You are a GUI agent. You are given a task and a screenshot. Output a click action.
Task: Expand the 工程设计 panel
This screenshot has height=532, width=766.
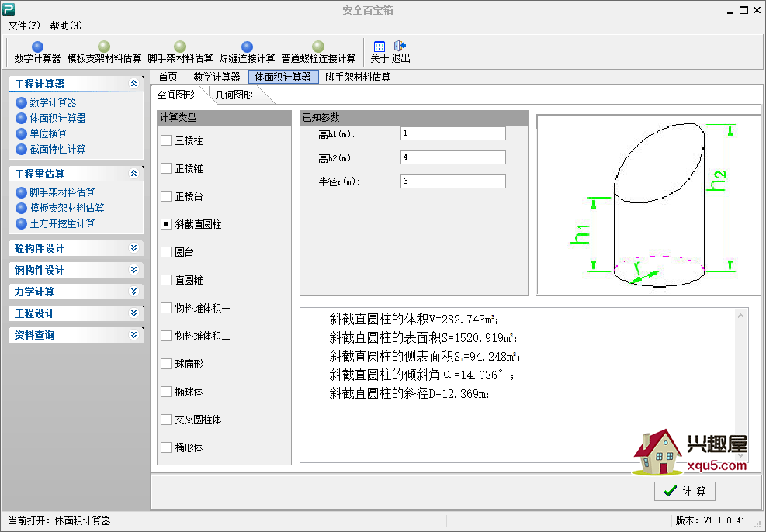[x=133, y=313]
